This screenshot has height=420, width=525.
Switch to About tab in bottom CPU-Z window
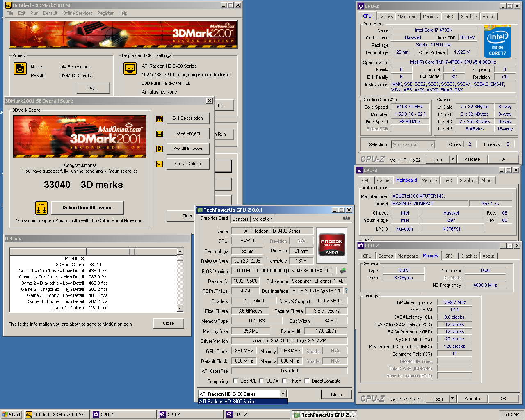pyautogui.click(x=488, y=256)
